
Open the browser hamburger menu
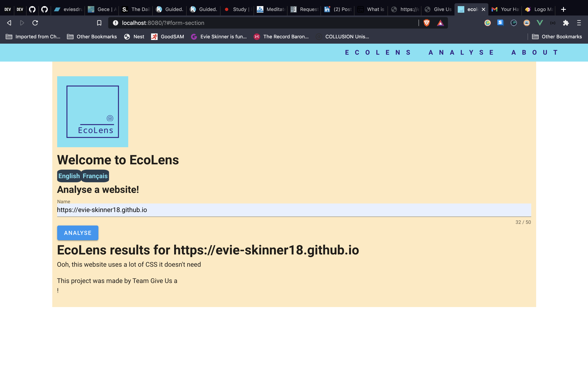(x=579, y=23)
